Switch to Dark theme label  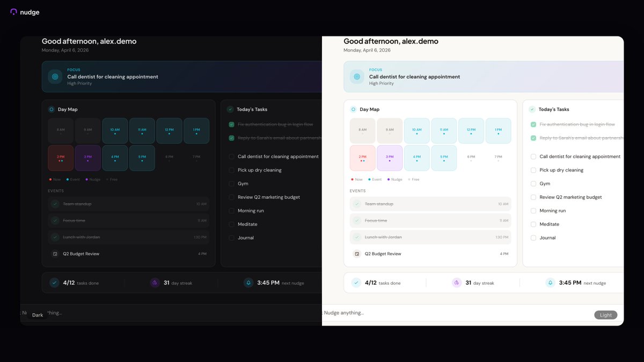pyautogui.click(x=38, y=315)
